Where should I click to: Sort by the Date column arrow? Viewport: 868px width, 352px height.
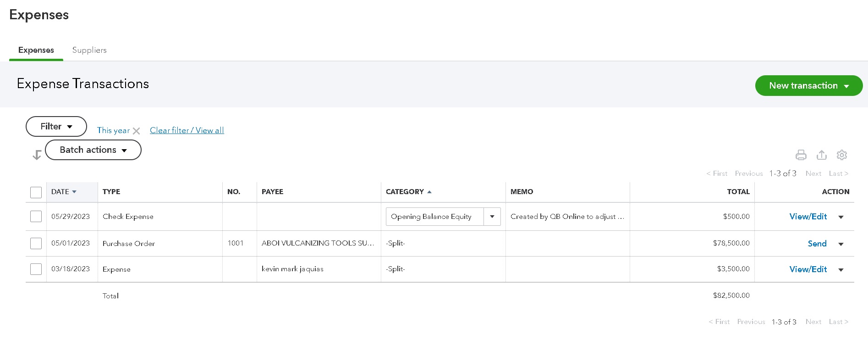coord(74,192)
